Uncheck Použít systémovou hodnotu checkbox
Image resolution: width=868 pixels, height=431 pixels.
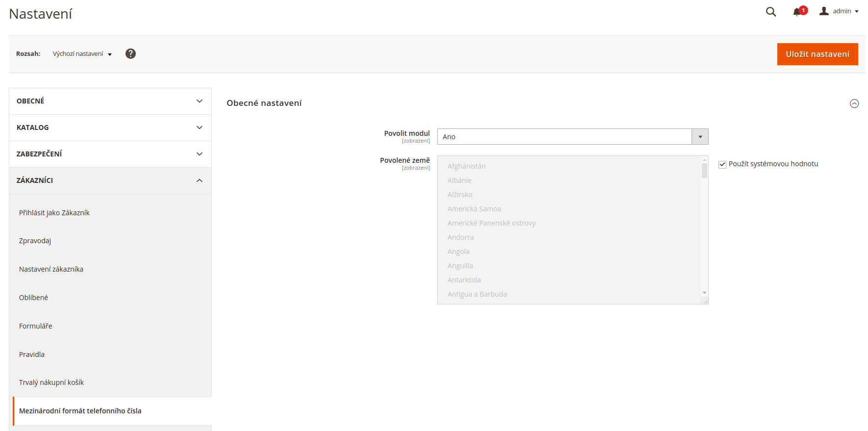click(722, 164)
